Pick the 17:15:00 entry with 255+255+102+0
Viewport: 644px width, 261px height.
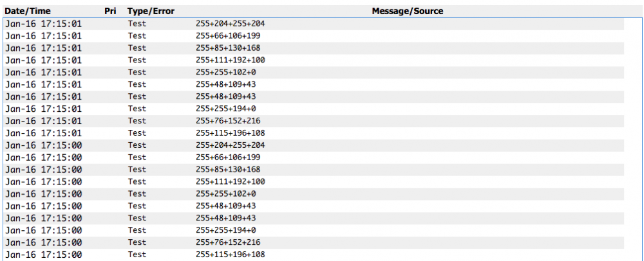(x=225, y=194)
